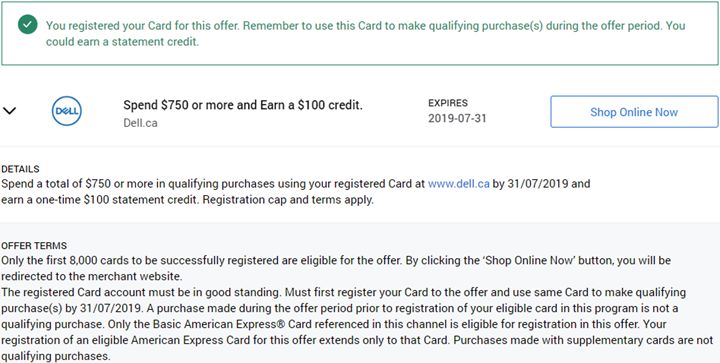The height and width of the screenshot is (363, 720).
Task: Click the DETAILS heading
Action: (20, 169)
